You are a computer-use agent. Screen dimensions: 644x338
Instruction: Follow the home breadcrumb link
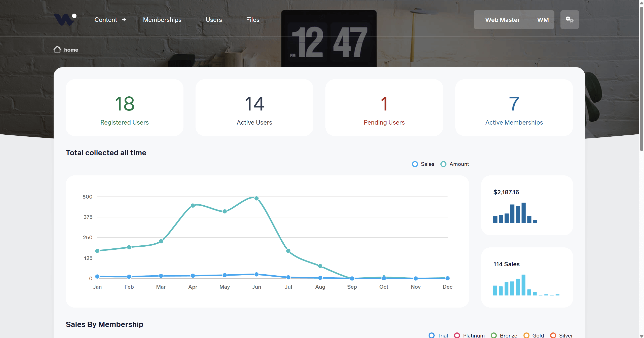point(71,50)
